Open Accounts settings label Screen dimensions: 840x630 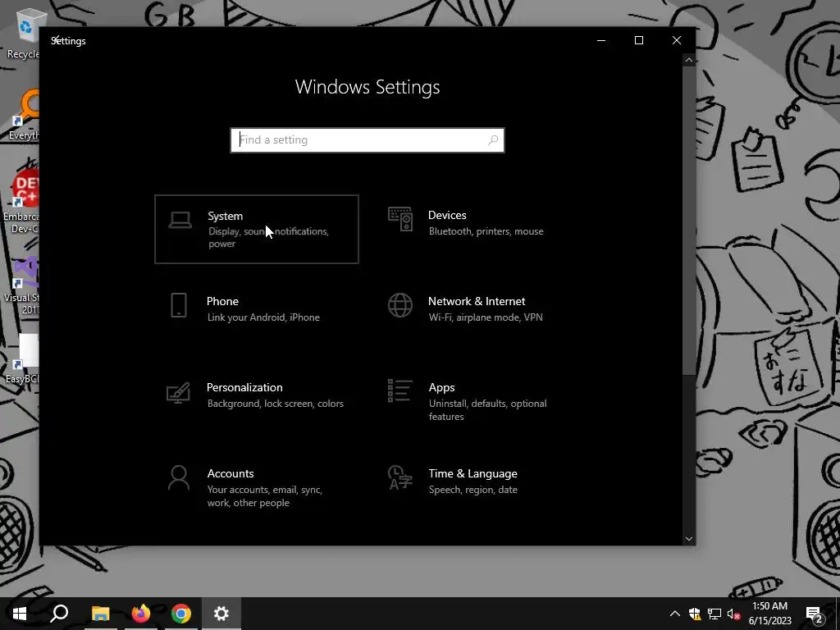click(x=231, y=473)
